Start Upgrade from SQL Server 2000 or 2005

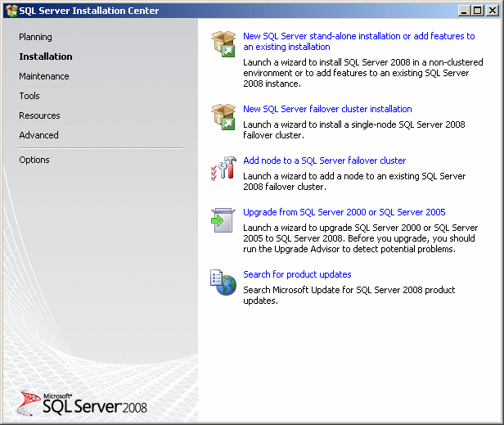(344, 212)
